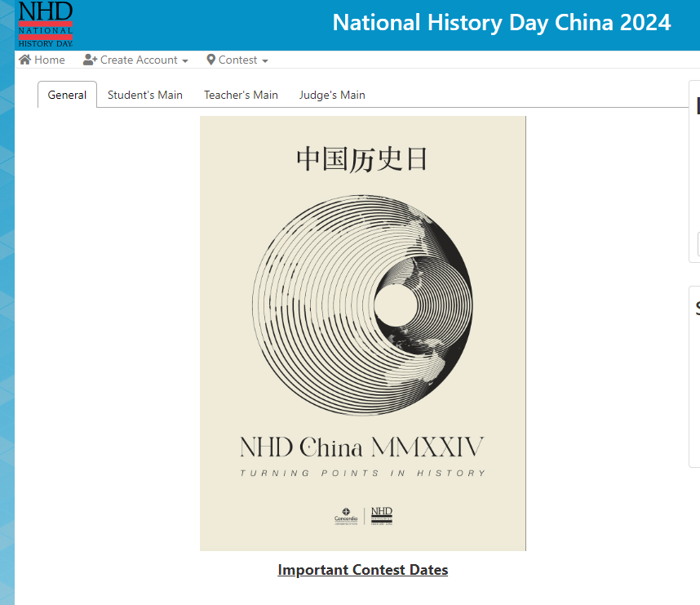This screenshot has width=700, height=605.
Task: Click the National History Day China 2024 title
Action: pos(502,22)
